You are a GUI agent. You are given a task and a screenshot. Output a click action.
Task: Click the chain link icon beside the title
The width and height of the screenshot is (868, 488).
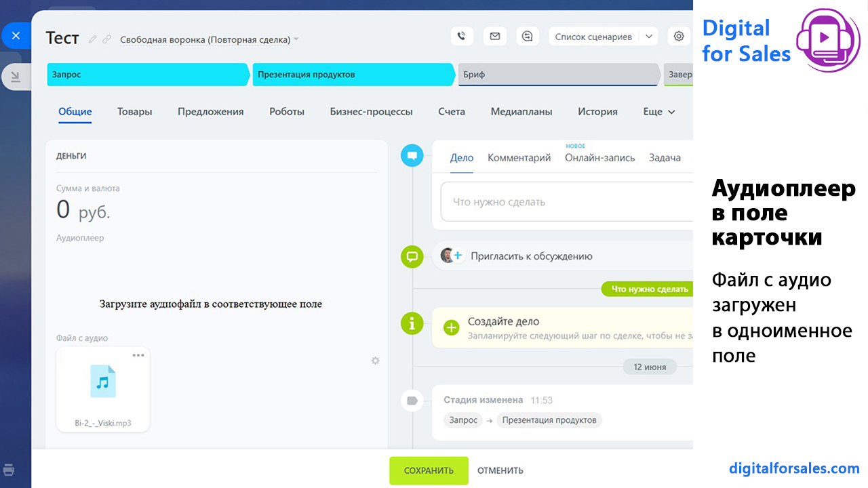(x=106, y=39)
